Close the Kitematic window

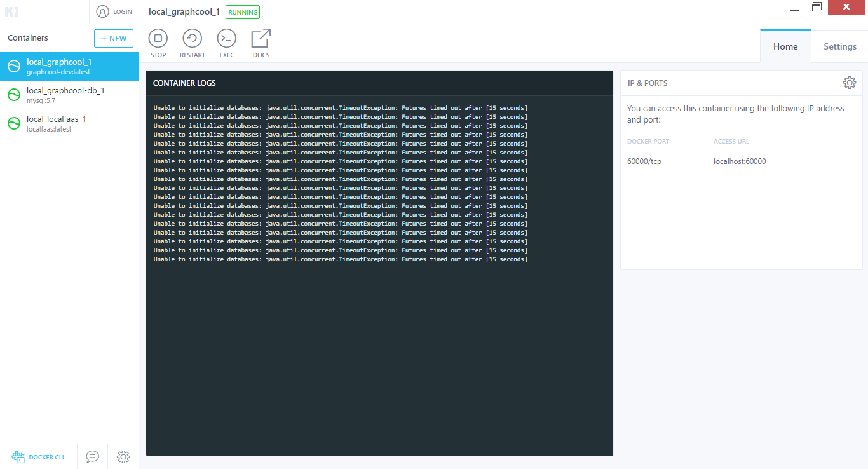pyautogui.click(x=846, y=6)
